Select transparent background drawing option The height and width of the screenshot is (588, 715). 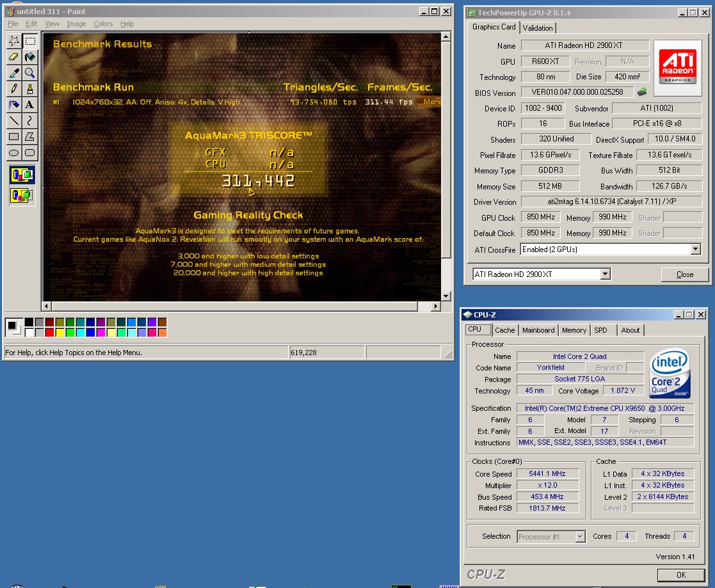click(22, 196)
